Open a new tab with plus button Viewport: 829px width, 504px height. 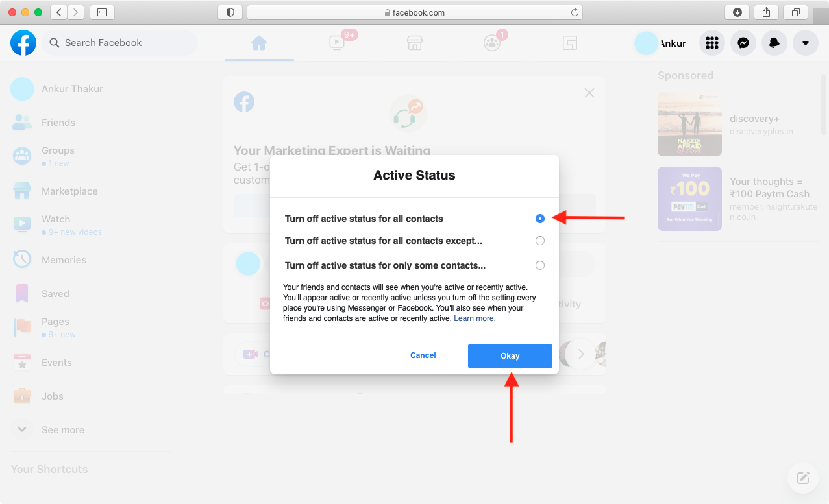click(821, 16)
